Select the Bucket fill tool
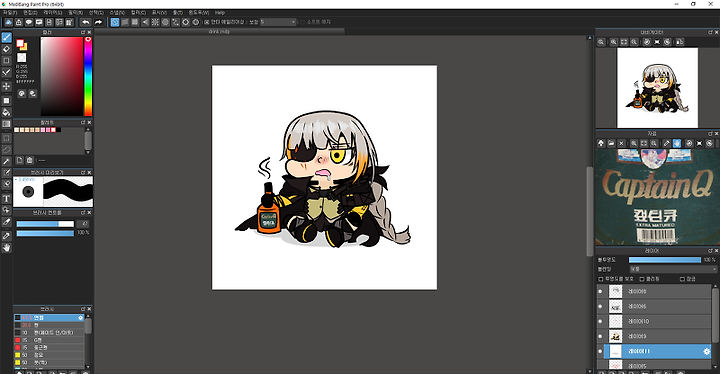The width and height of the screenshot is (720, 374). coord(6,112)
